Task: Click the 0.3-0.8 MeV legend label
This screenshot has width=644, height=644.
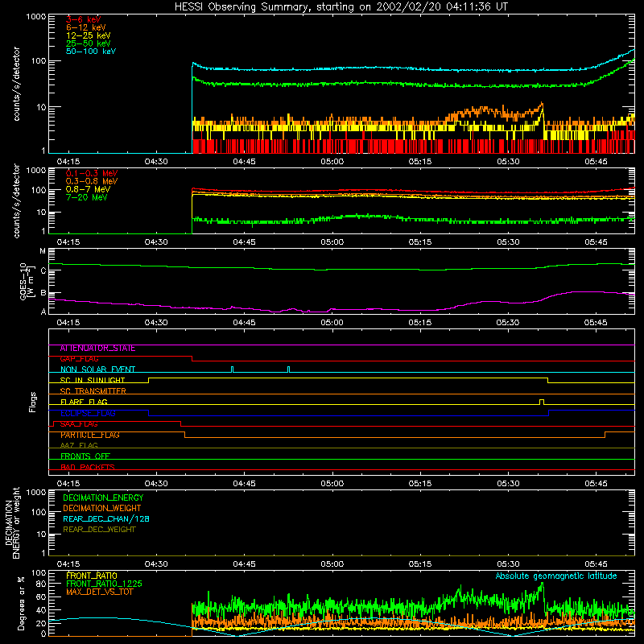Action: [x=92, y=181]
